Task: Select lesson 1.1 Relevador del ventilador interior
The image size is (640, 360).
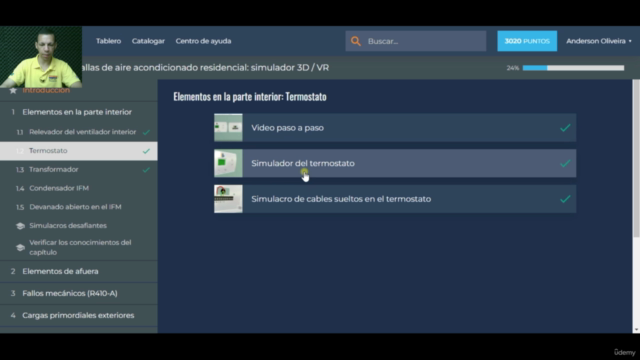Action: coord(79,132)
